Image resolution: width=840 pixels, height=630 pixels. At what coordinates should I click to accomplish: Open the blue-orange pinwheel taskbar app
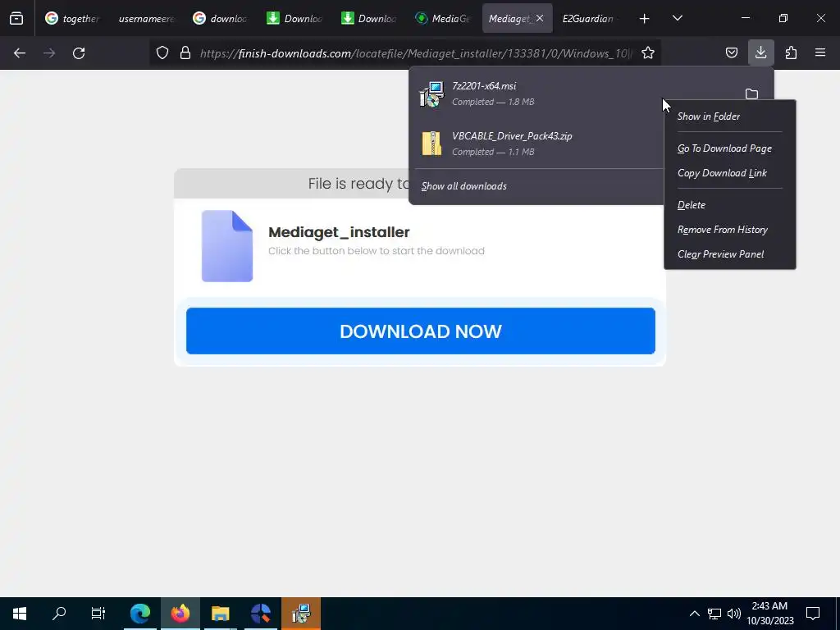pos(260,614)
